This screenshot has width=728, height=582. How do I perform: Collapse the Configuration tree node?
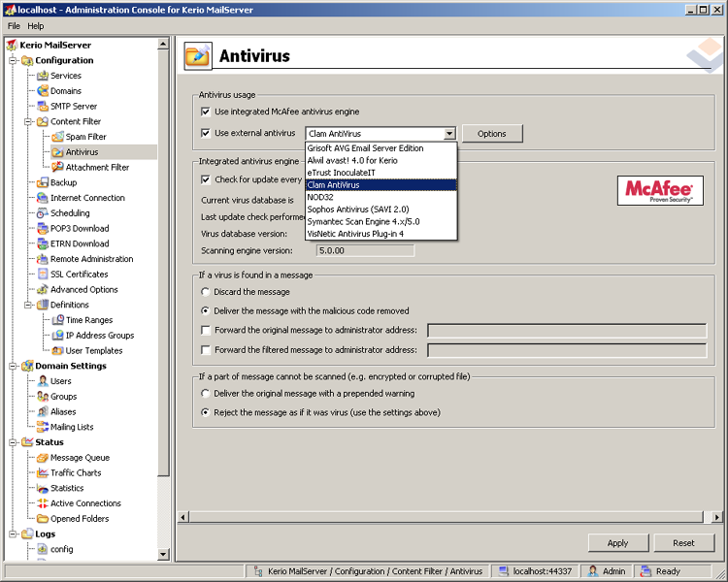tap(13, 60)
